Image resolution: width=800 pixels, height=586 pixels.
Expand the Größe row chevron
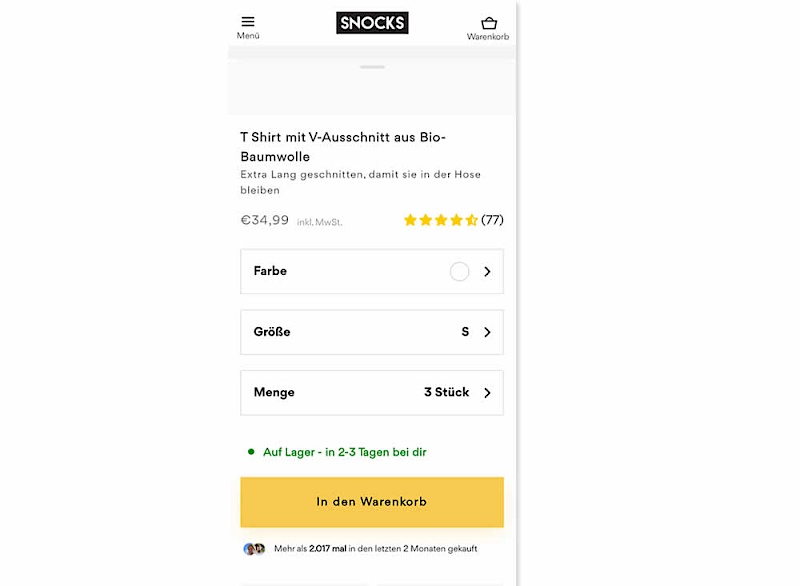click(x=487, y=332)
